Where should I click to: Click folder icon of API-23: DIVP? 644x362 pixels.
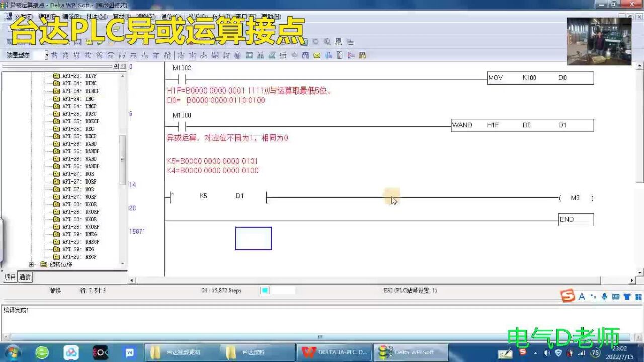coord(56,76)
